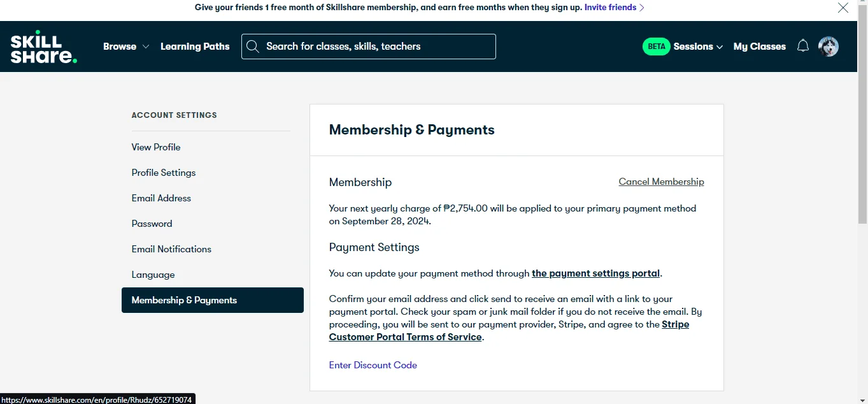The width and height of the screenshot is (868, 404).
Task: Open the user profile avatar menu
Action: [x=829, y=47]
